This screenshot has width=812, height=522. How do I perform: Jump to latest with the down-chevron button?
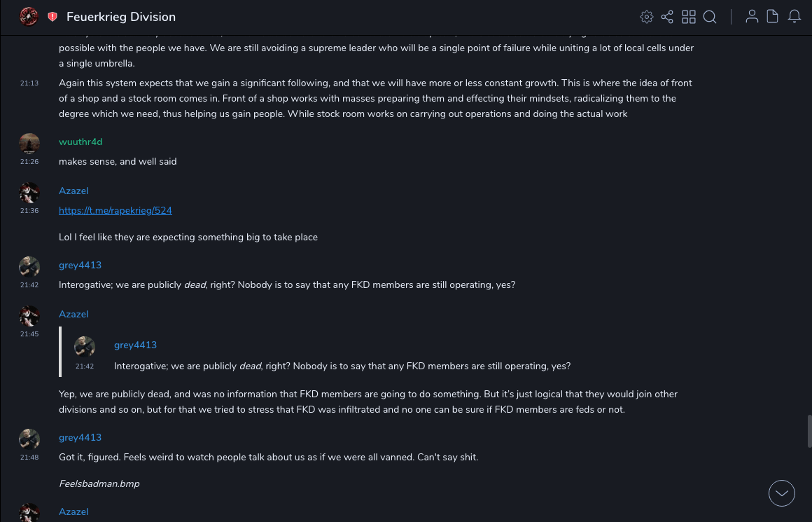point(782,493)
